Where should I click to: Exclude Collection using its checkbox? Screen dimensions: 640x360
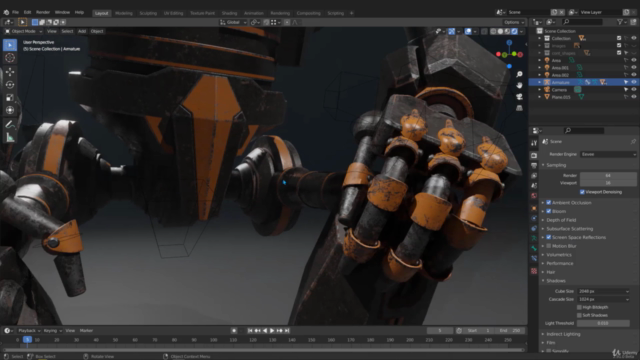click(619, 38)
